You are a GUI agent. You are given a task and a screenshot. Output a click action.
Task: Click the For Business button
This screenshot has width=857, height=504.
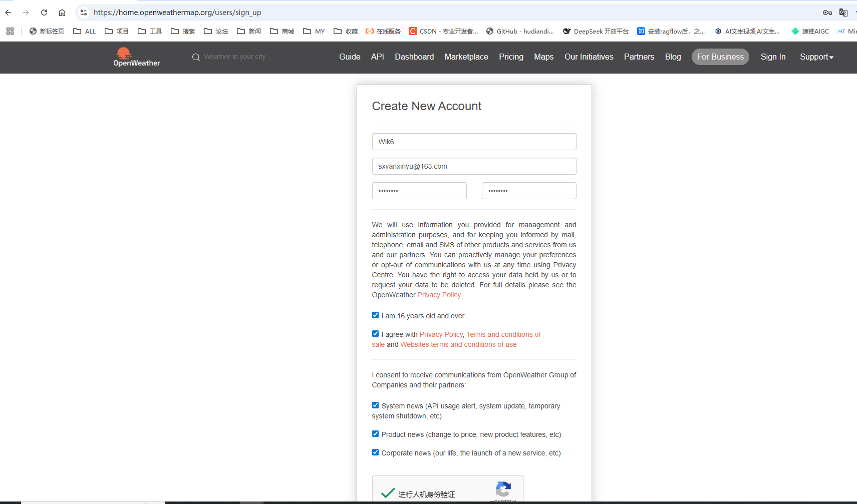[720, 57]
